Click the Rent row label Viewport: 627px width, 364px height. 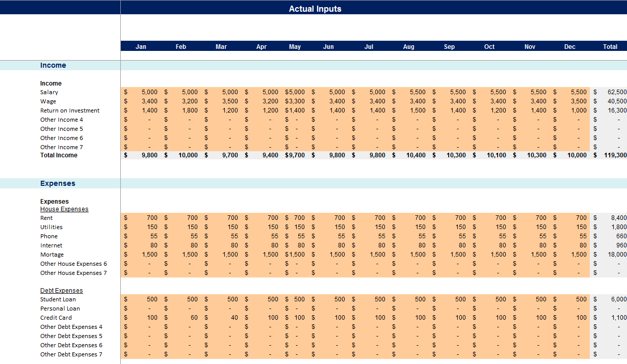[46, 218]
